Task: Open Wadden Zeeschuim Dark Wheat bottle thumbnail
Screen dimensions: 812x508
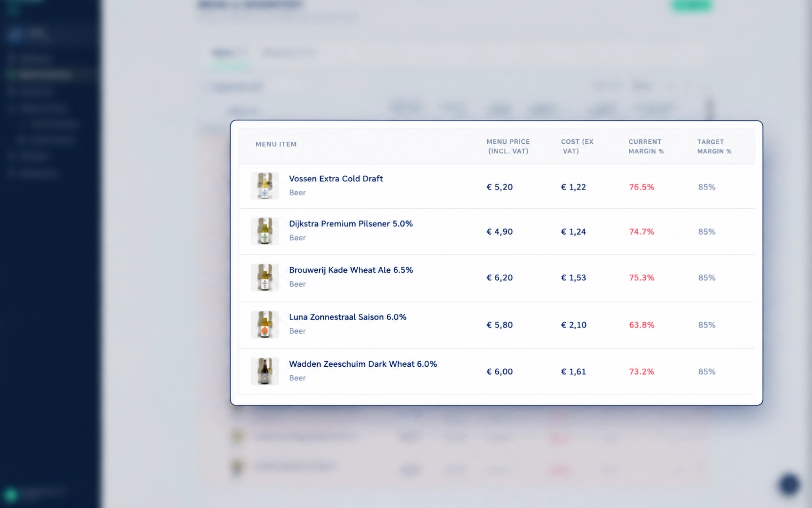Action: click(265, 371)
